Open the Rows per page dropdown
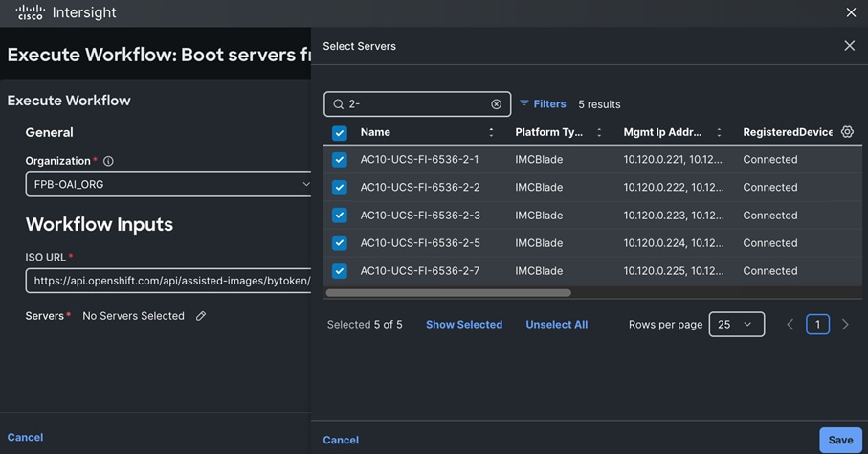Screen dimensions: 868x454 pos(737,325)
